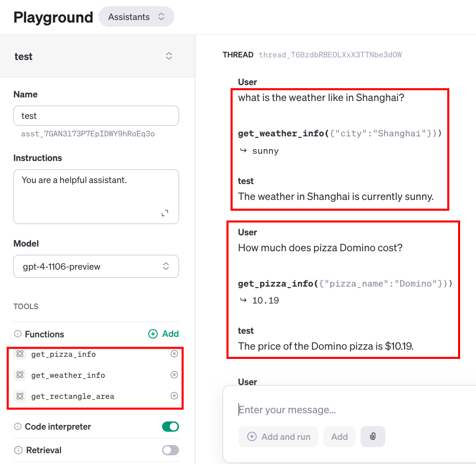Click the Add message button

tap(339, 437)
